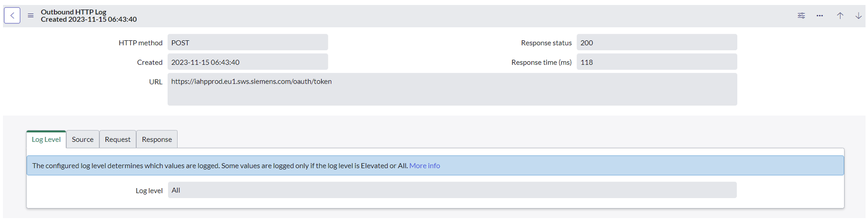The width and height of the screenshot is (868, 221).
Task: Click the Outbound HTTP Log title
Action: click(x=74, y=12)
